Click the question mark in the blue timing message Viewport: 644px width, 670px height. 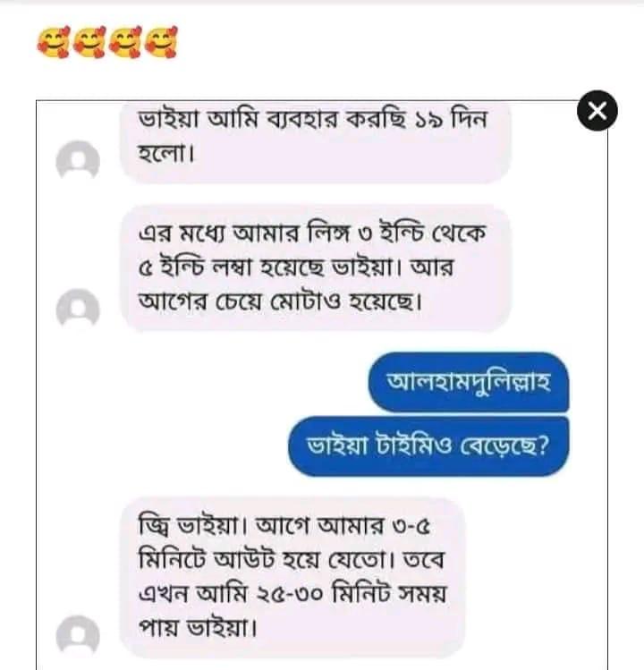click(544, 446)
